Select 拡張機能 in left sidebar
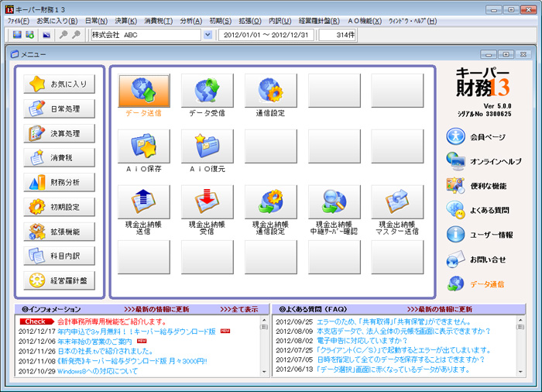542x392 pixels. [59, 232]
